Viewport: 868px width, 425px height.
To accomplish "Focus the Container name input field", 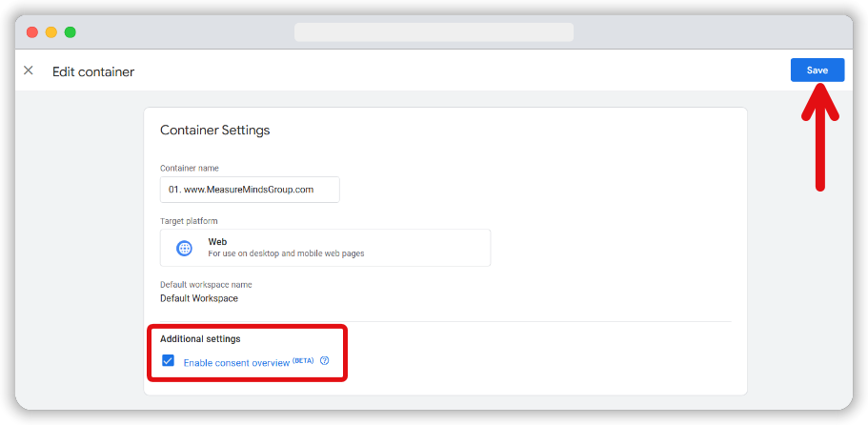I will [250, 190].
